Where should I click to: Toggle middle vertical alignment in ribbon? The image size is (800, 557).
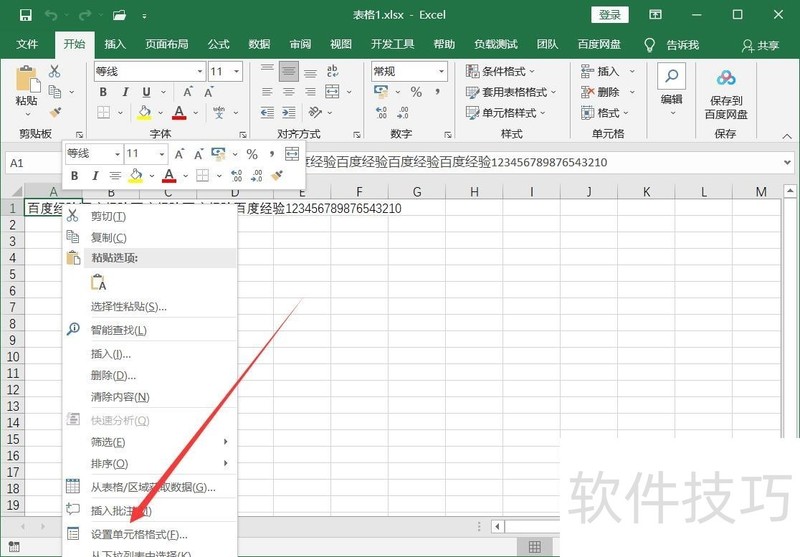(x=289, y=71)
